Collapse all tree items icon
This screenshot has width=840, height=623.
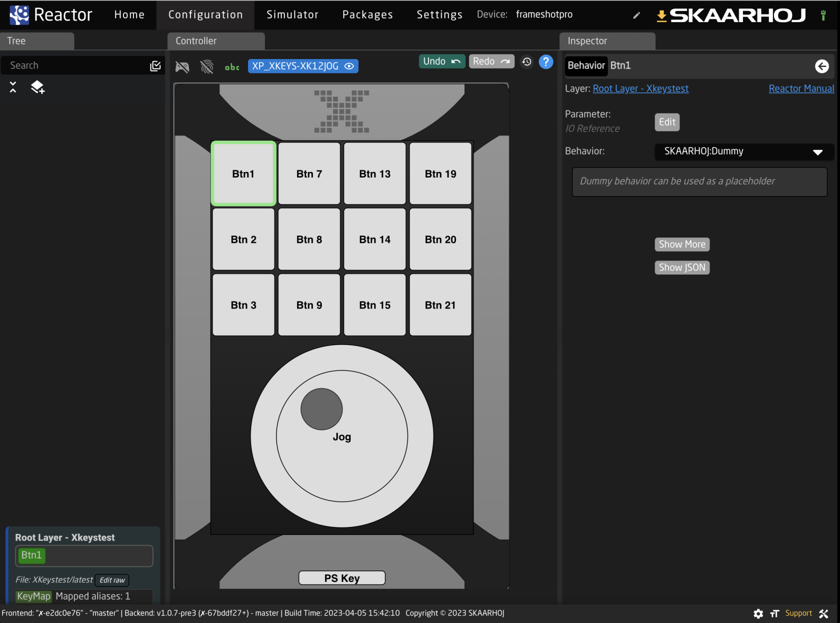click(13, 87)
